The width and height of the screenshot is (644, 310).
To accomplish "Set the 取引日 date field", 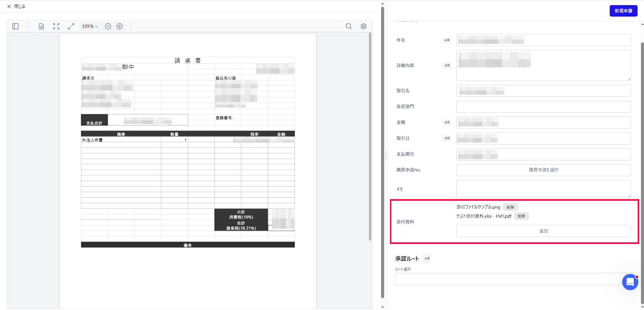I will click(543, 138).
